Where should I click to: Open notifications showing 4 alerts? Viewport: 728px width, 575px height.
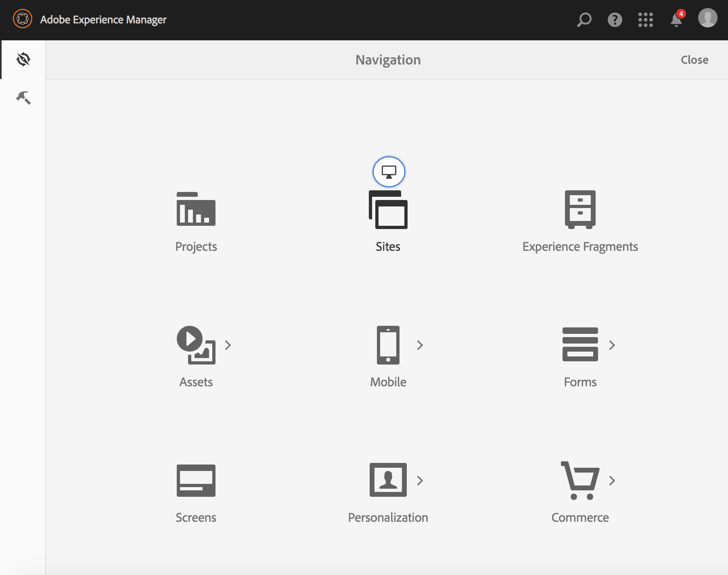(x=676, y=21)
